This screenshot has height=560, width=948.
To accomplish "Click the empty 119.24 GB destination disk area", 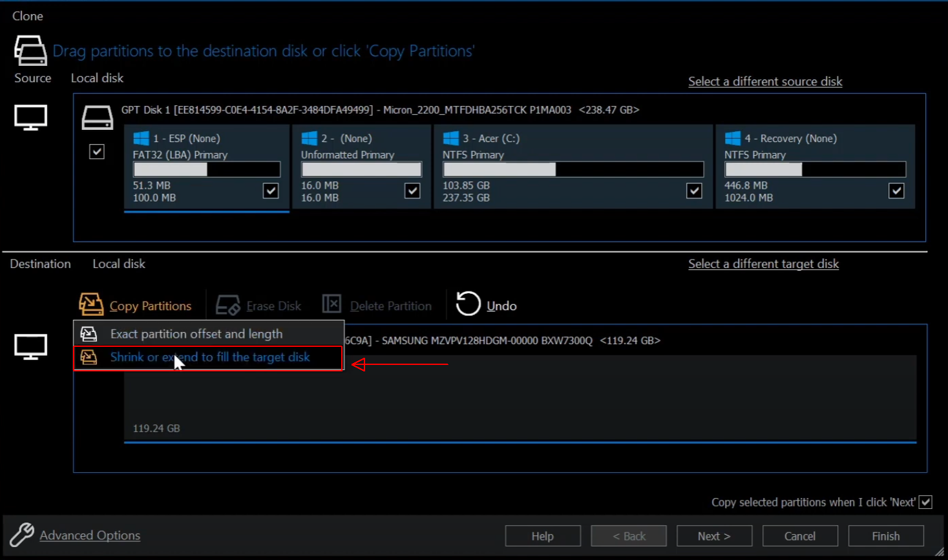I will tap(520, 397).
